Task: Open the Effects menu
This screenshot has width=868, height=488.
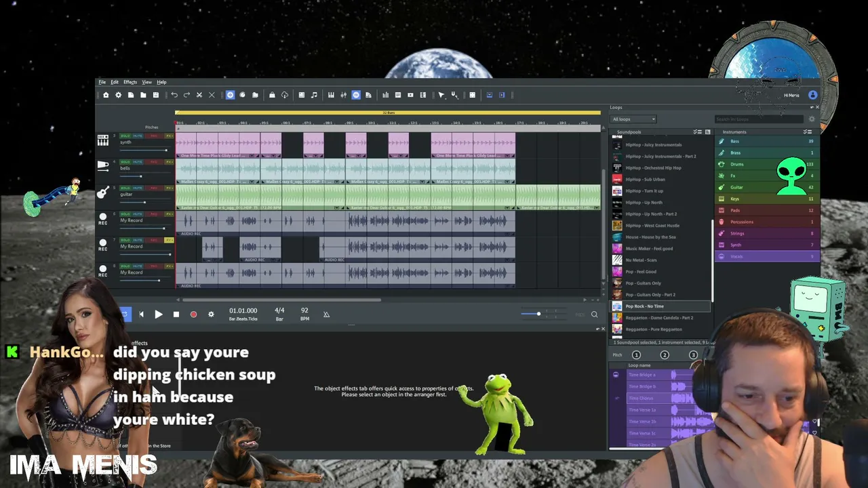Action: point(130,82)
